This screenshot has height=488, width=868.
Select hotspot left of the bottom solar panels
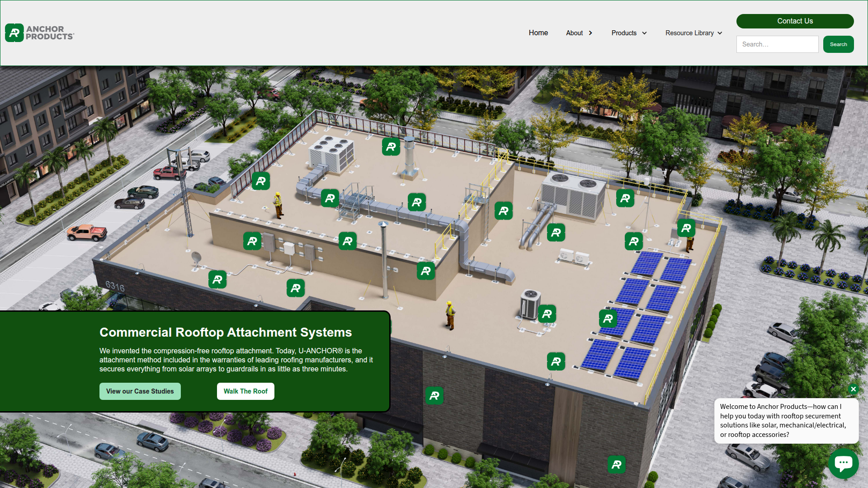556,361
